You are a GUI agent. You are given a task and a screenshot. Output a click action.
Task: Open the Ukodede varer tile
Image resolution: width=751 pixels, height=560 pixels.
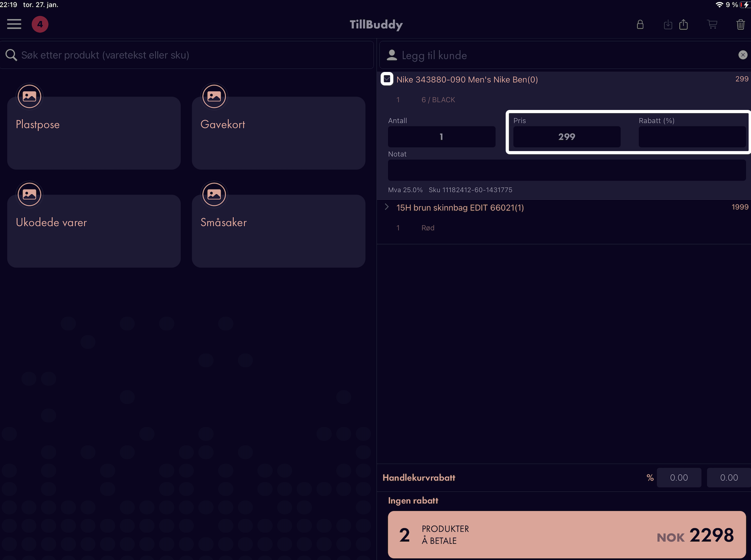[x=94, y=231]
